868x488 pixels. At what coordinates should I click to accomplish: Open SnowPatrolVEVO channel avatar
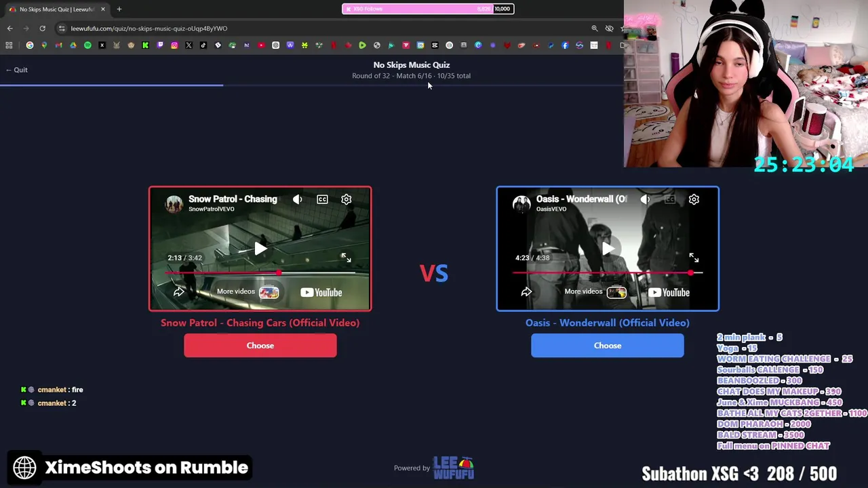pyautogui.click(x=174, y=203)
